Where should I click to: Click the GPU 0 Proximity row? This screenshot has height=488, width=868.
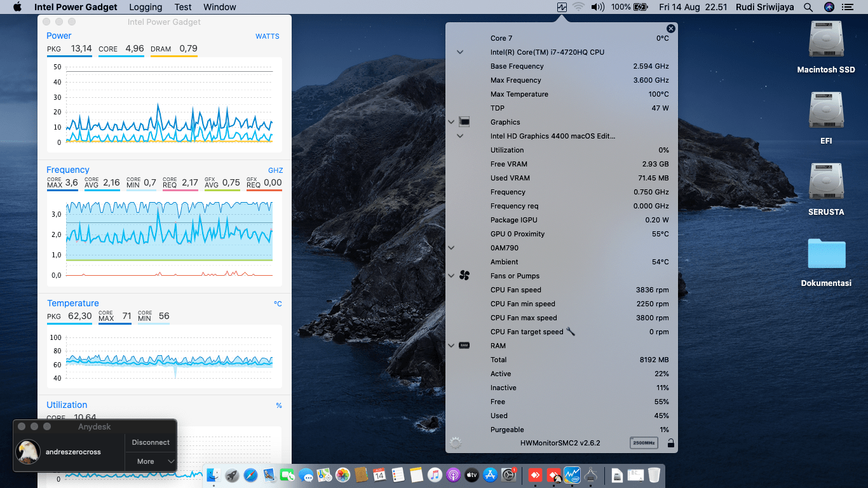click(x=562, y=234)
